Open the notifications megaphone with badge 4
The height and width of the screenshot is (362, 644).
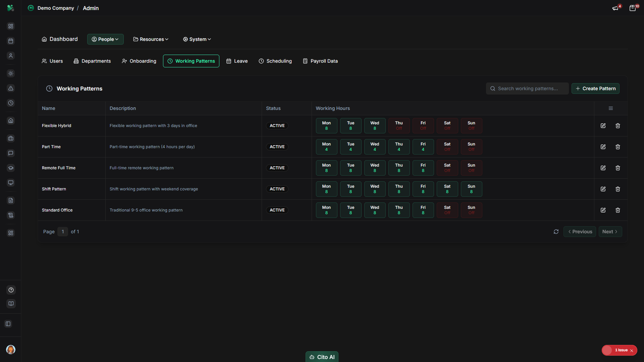coord(616,8)
